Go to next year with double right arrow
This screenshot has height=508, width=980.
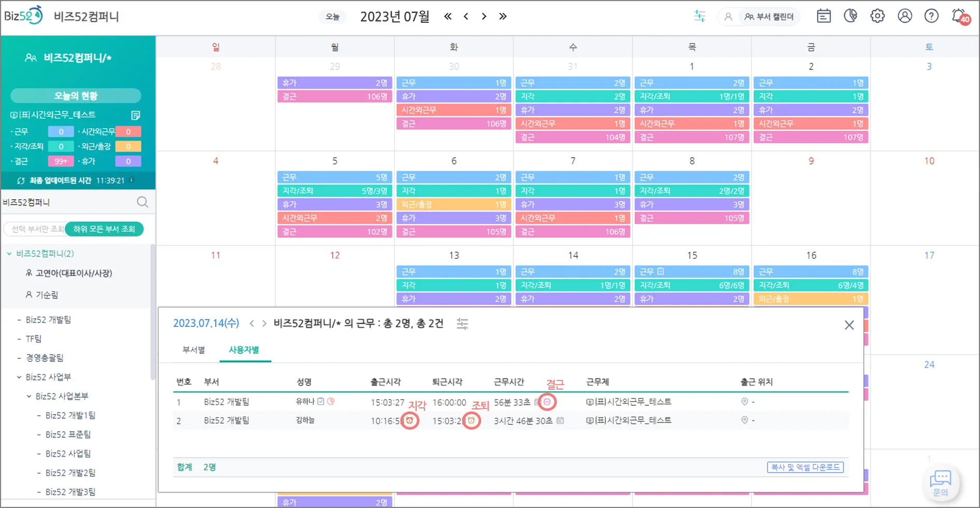(502, 16)
